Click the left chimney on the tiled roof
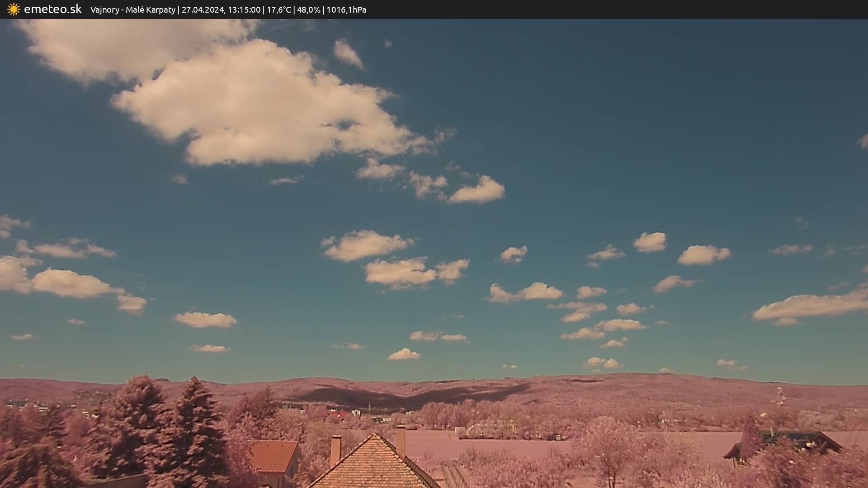Screen dimensions: 868x488 pos(335,450)
